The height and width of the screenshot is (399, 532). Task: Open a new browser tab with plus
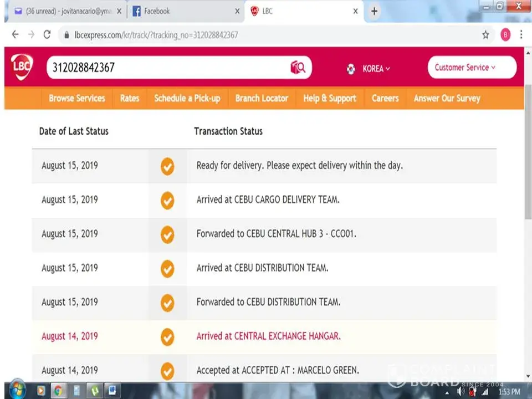pos(374,11)
